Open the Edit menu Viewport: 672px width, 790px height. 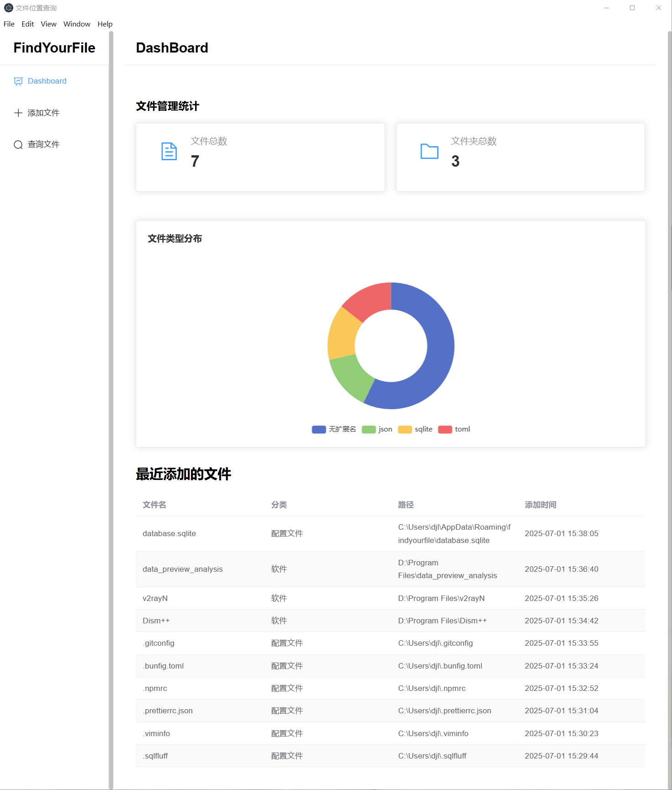point(27,24)
